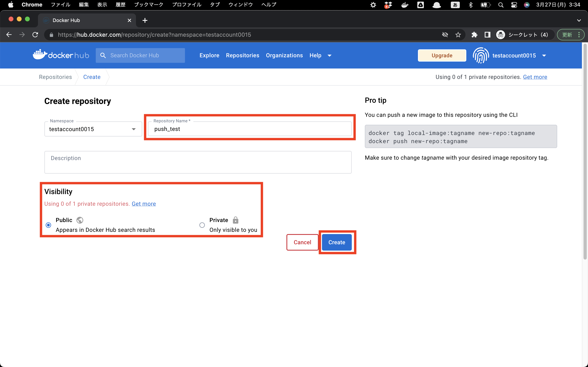Select the Public visibility radio

[x=48, y=225]
